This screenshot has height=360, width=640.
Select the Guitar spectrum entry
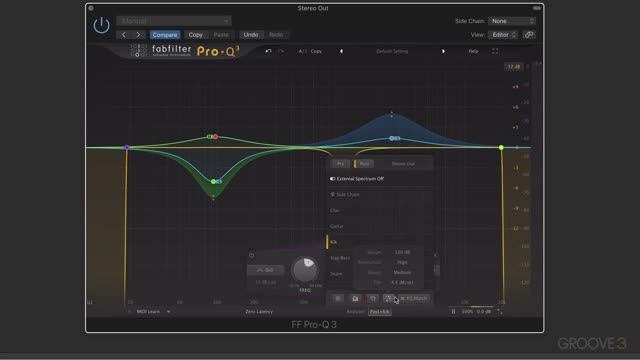point(337,226)
